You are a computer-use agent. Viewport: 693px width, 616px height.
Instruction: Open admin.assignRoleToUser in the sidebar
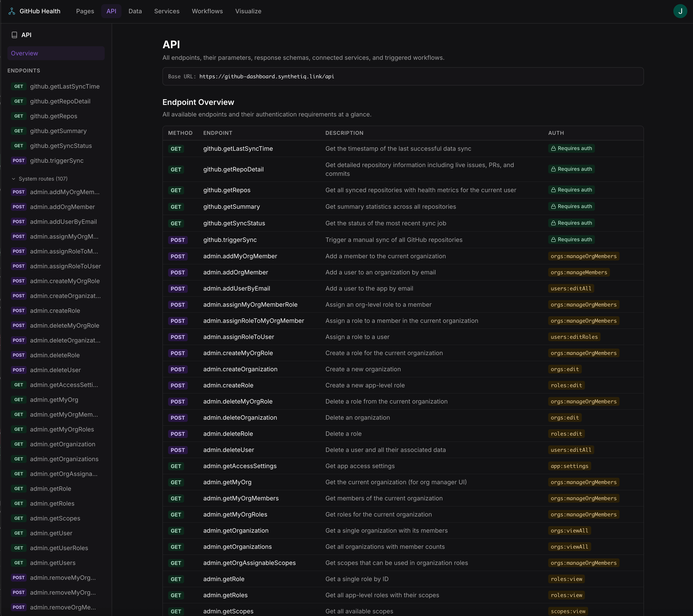pos(56,266)
